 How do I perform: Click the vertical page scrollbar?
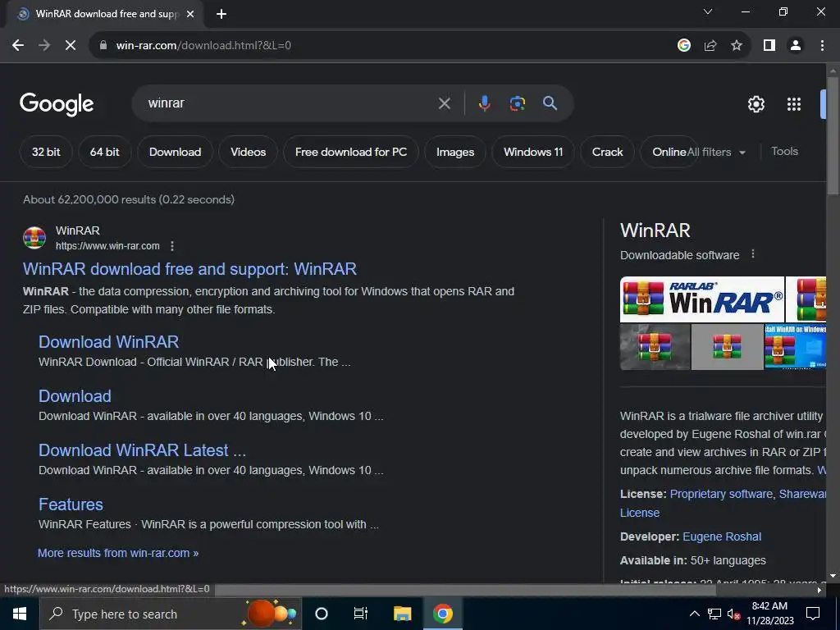click(833, 137)
